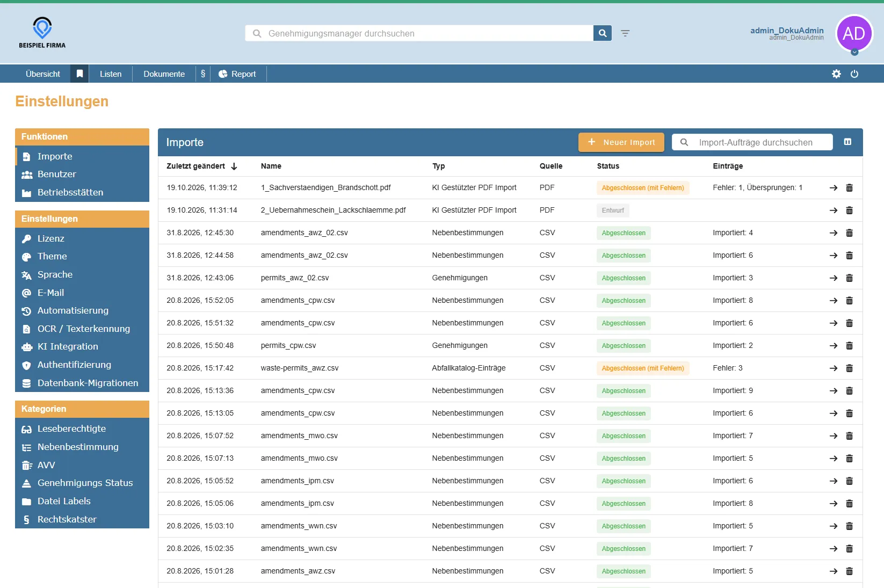Click the Neuer Import button
The image size is (884, 588).
click(x=621, y=142)
